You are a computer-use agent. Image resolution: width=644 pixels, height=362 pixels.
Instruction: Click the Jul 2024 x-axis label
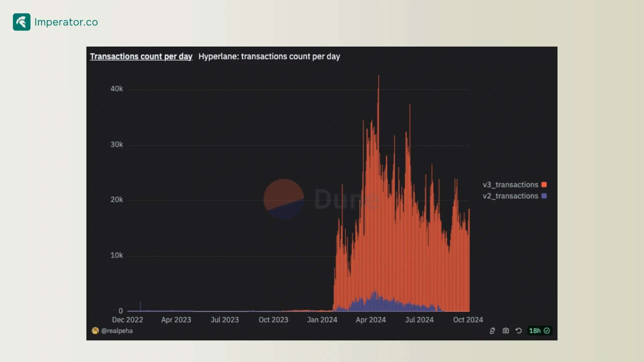[x=419, y=320]
